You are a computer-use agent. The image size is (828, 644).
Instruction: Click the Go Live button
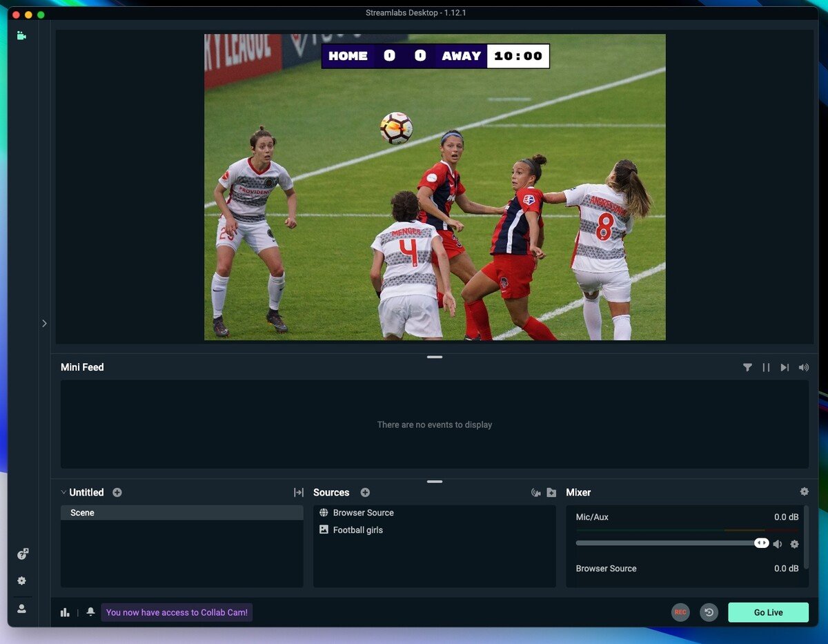(768, 612)
